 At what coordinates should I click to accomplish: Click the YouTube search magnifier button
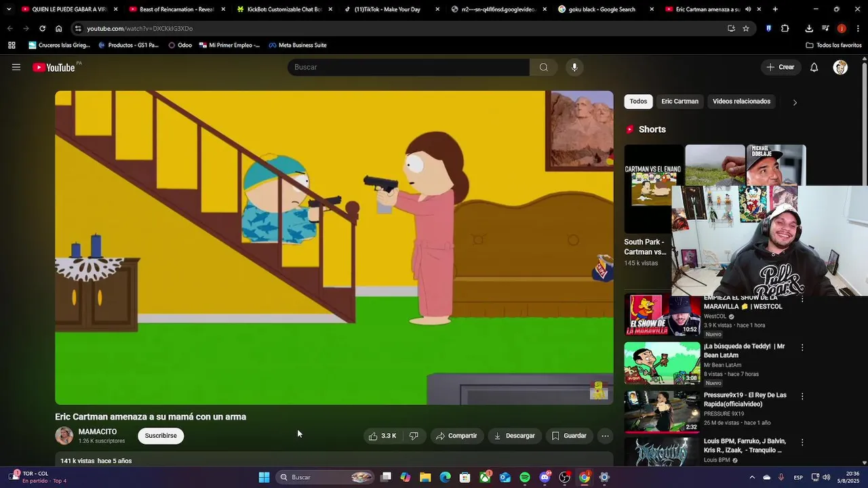pyautogui.click(x=543, y=67)
